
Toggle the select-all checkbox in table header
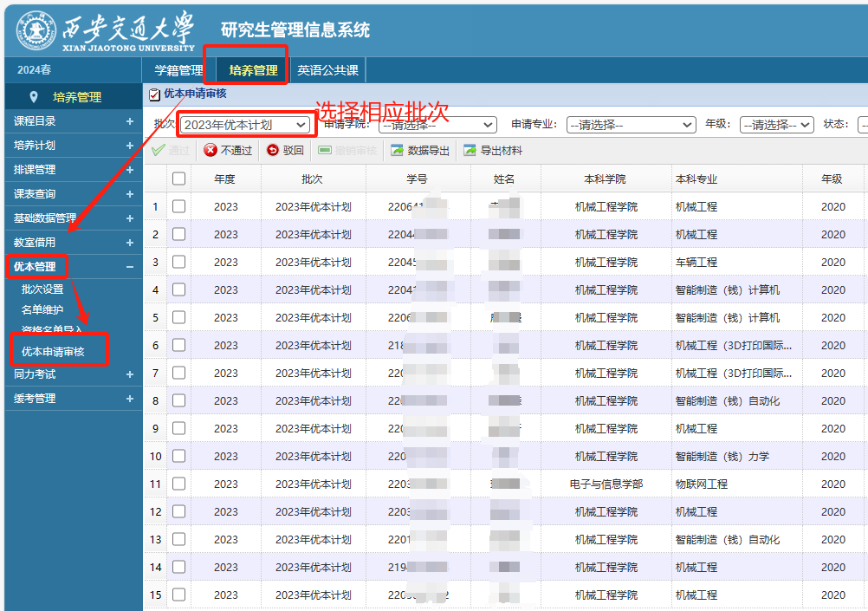178,179
